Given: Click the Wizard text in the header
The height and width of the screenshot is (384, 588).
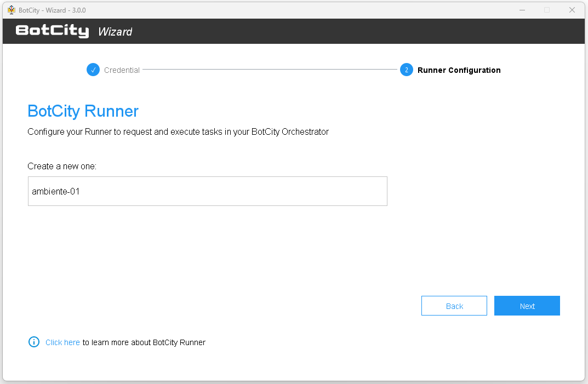Looking at the screenshot, I should click(x=115, y=32).
